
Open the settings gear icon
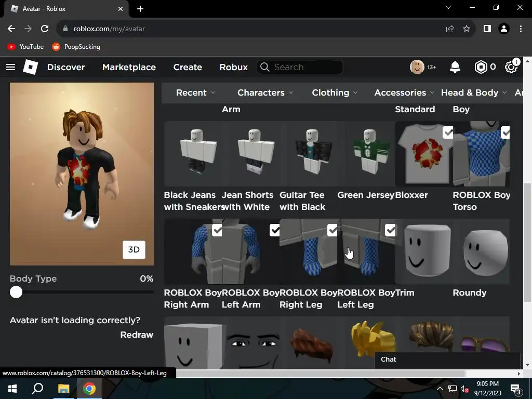click(511, 67)
